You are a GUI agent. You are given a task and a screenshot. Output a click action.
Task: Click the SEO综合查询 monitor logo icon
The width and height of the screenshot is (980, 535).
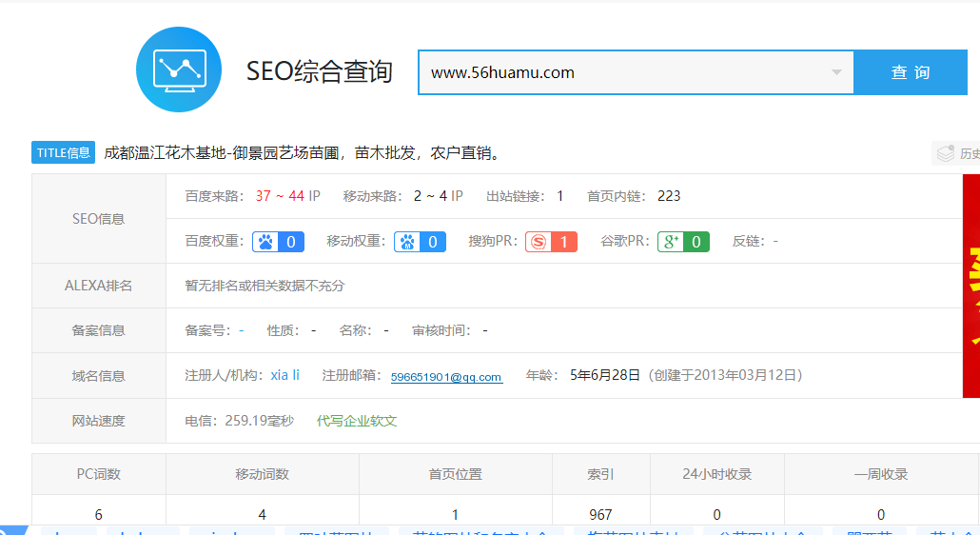point(179,69)
